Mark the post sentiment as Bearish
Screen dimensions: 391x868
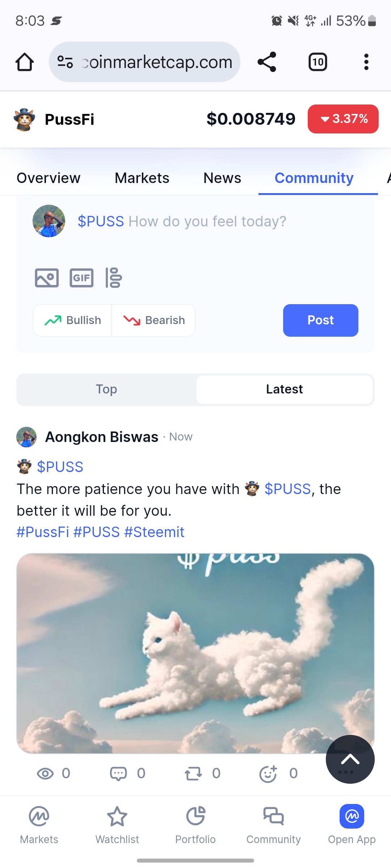click(x=154, y=320)
